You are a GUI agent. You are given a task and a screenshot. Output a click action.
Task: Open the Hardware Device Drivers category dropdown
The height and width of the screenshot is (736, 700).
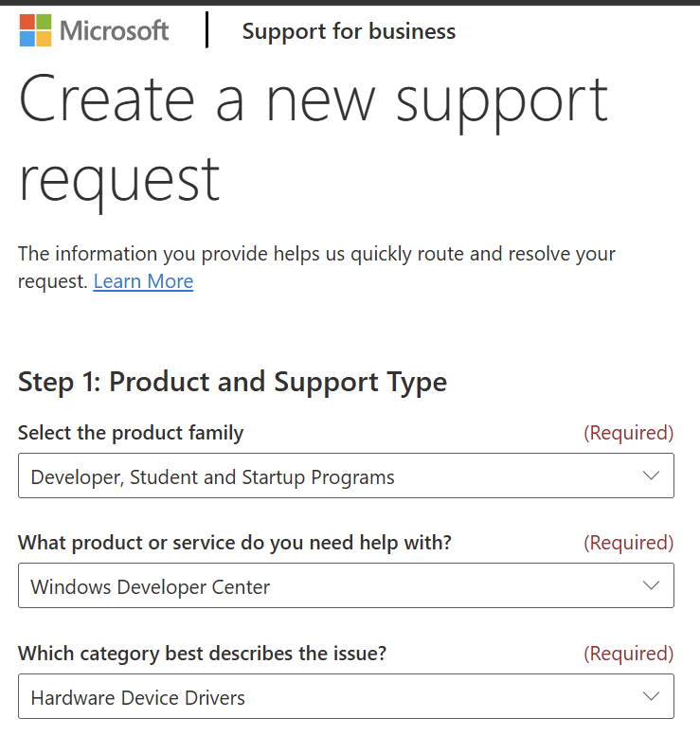pyautogui.click(x=346, y=696)
